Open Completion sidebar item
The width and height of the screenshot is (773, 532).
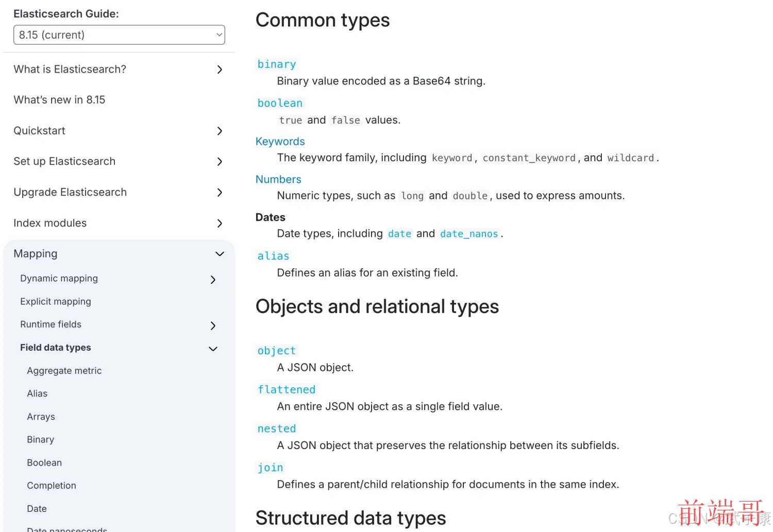tap(52, 486)
